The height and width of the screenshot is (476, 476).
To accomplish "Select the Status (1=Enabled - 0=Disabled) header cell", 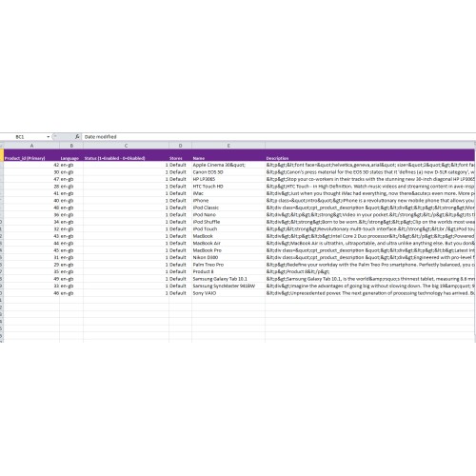I will coord(126,155).
